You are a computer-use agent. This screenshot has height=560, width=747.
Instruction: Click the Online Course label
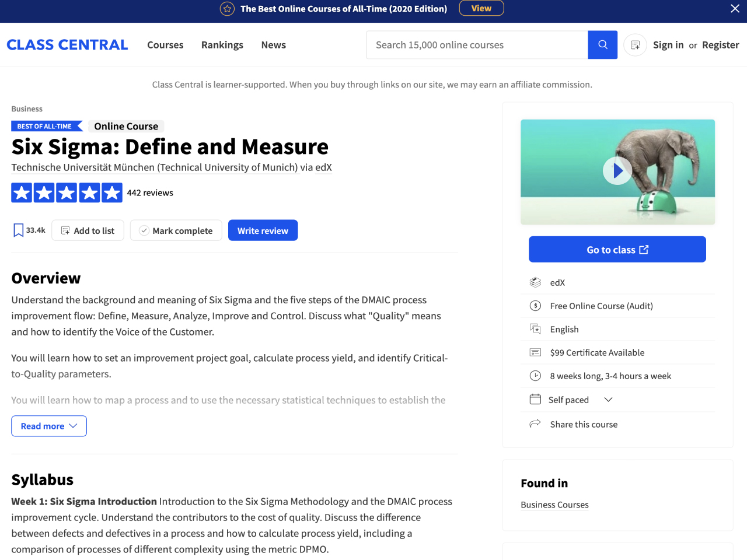(126, 126)
